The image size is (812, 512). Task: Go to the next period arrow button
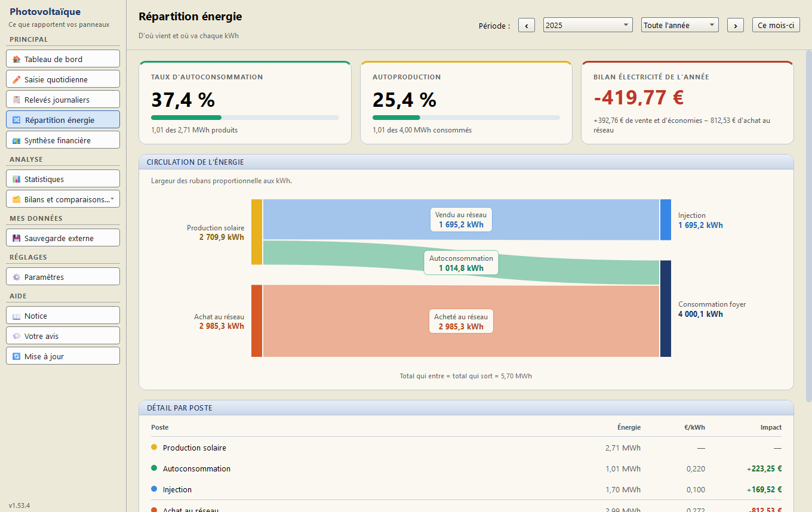736,25
